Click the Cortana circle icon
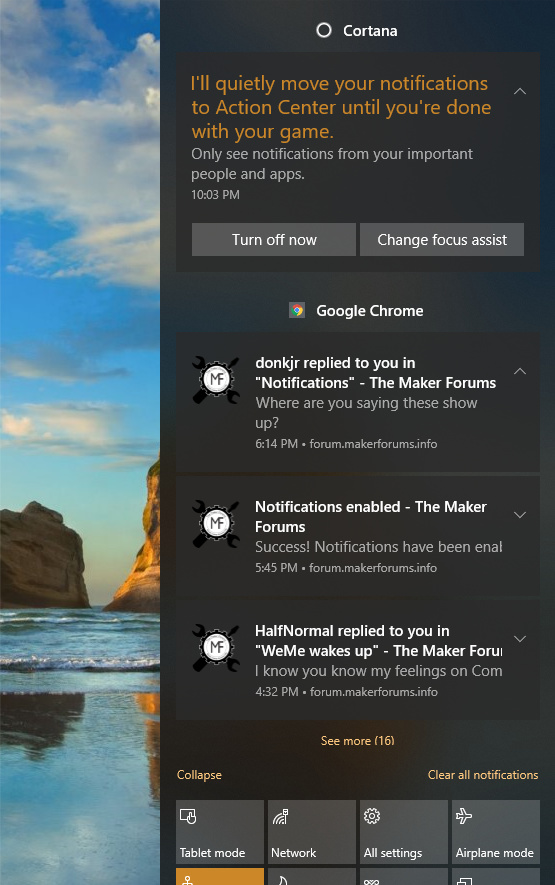Viewport: 555px width, 885px height. coord(324,30)
